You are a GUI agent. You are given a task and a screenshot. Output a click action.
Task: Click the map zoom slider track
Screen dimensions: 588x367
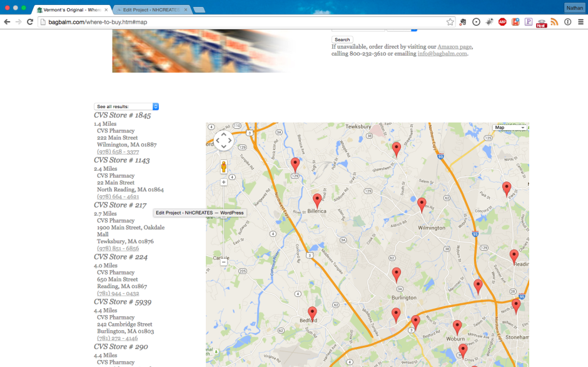coord(223,223)
